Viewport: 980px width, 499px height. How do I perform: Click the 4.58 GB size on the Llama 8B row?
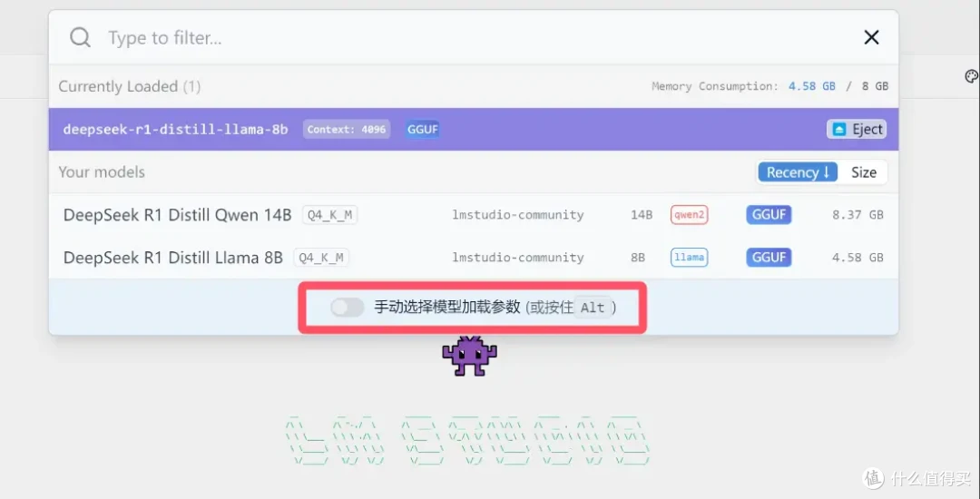[x=857, y=258]
